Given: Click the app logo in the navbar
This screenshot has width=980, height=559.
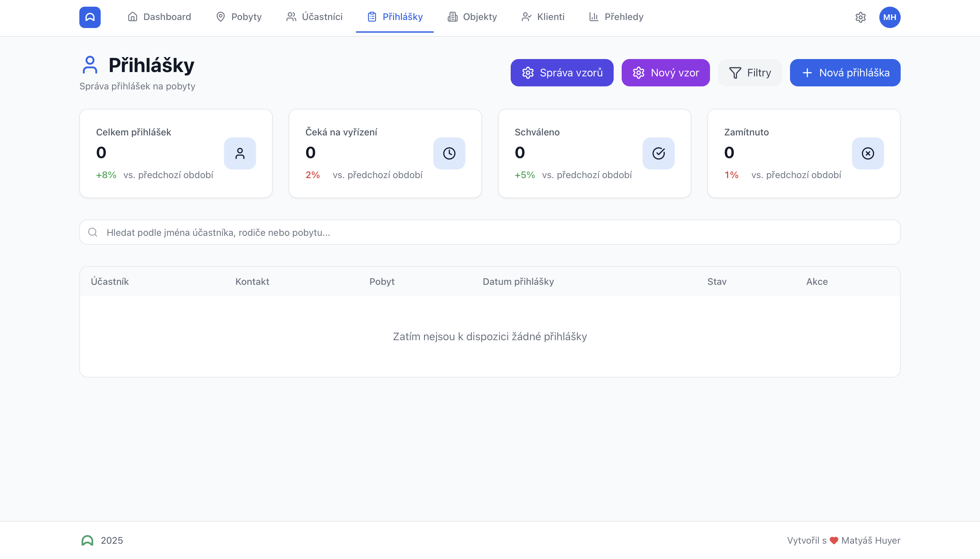Looking at the screenshot, I should pos(90,17).
